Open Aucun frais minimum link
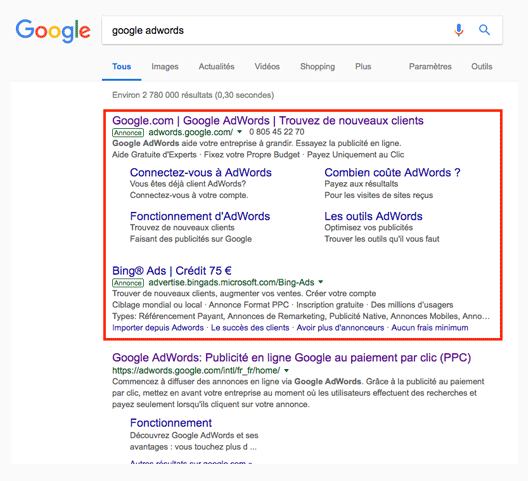 point(430,328)
